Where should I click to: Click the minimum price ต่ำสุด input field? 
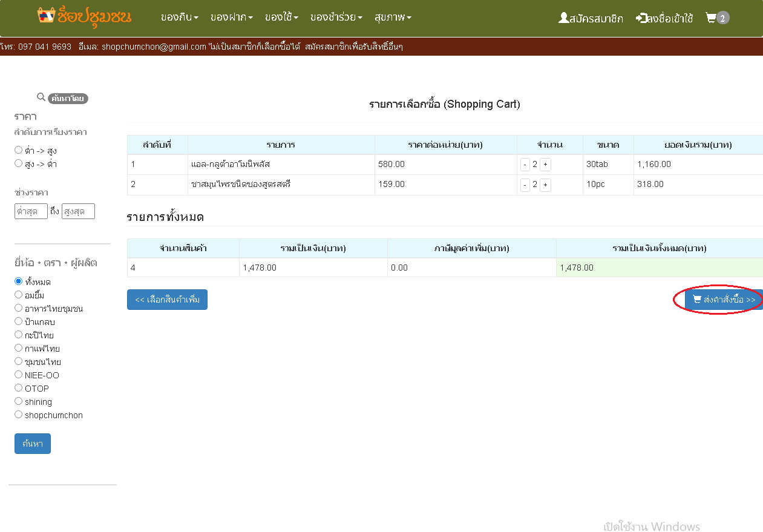[x=31, y=211]
